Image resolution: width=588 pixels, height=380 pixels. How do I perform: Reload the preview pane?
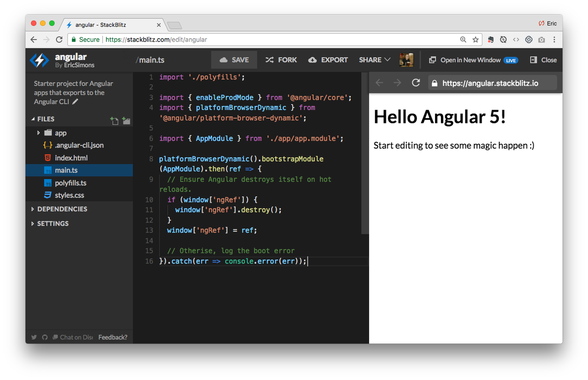coord(416,83)
